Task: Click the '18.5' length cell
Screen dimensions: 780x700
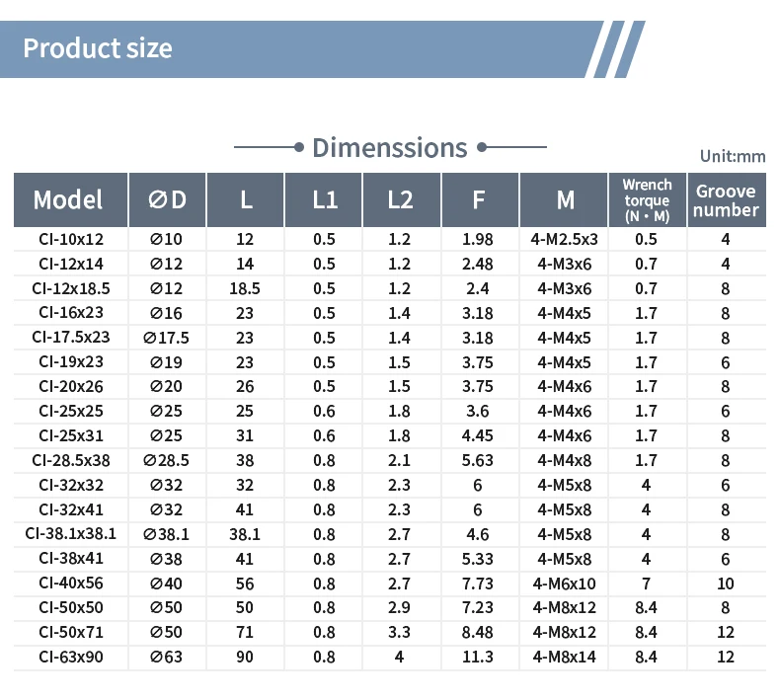Action: (245, 288)
